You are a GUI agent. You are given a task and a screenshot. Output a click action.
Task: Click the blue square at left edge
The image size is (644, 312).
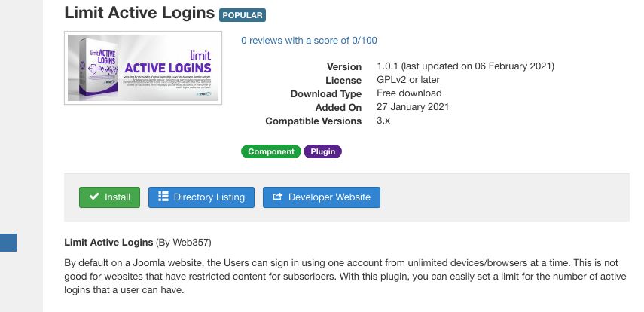coord(8,243)
